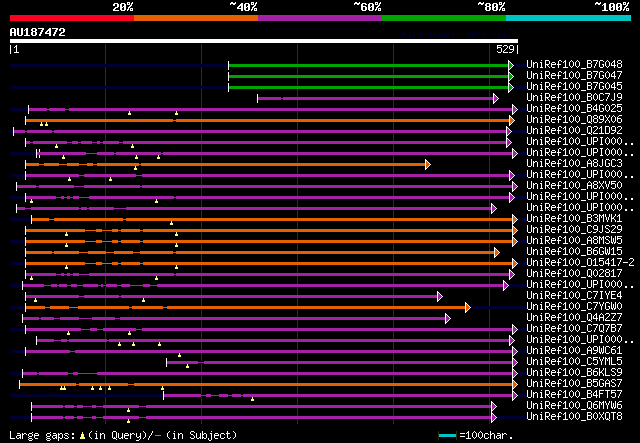Select the UniRef100_Q6MYW6 label
The height and width of the screenshot is (443, 640).
pos(574,406)
